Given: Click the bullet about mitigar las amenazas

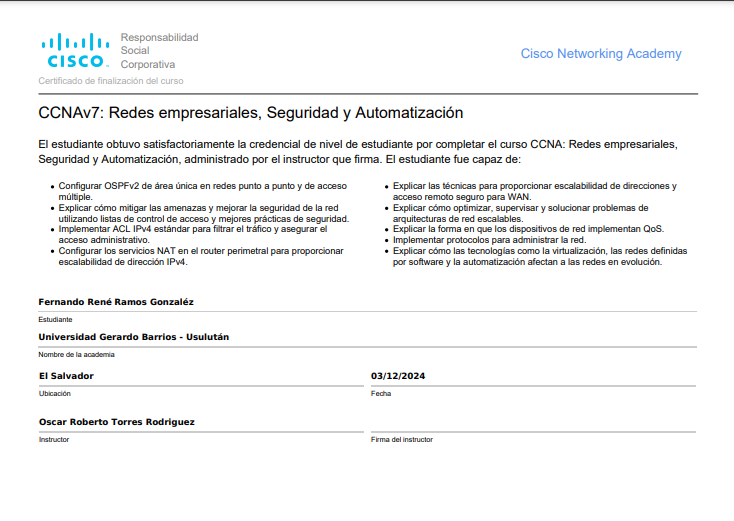Looking at the screenshot, I should pos(204,213).
